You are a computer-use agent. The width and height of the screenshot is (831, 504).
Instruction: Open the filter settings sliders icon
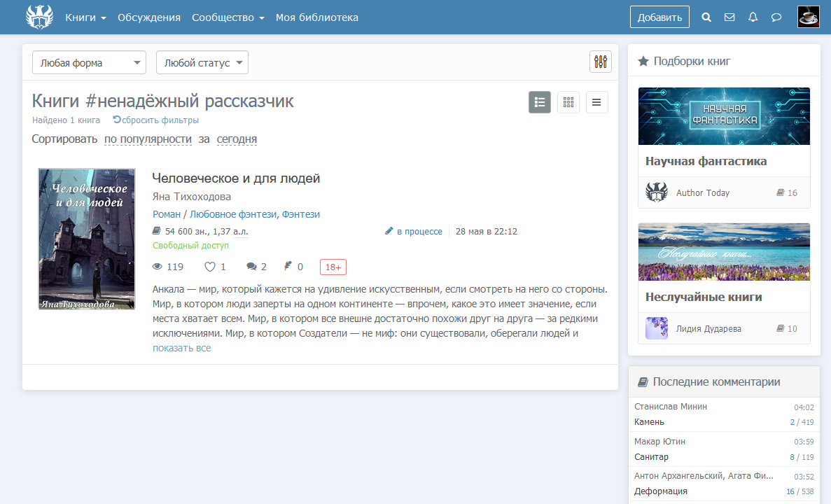(x=600, y=62)
